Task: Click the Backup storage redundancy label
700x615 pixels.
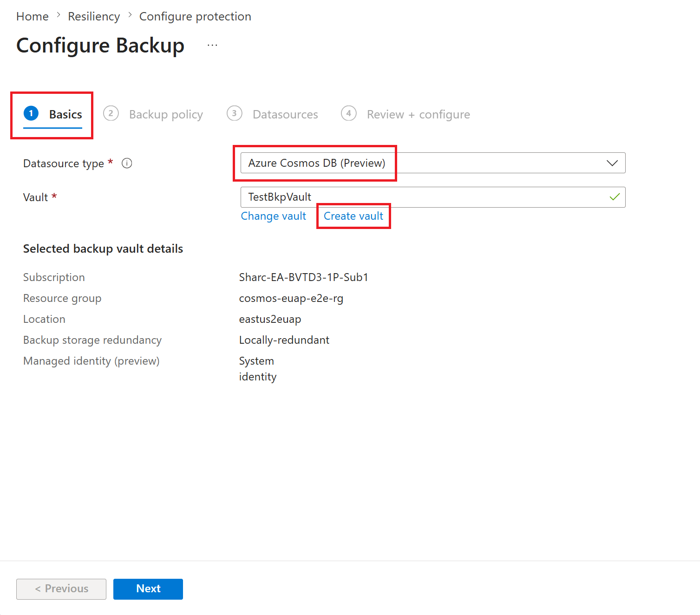Action: [92, 340]
